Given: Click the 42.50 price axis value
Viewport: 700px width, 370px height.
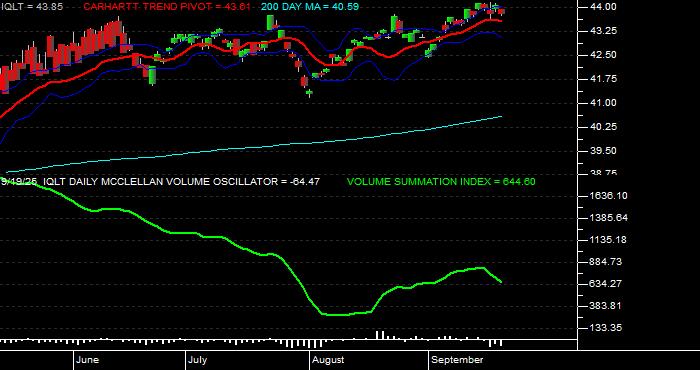Looking at the screenshot, I should point(604,55).
